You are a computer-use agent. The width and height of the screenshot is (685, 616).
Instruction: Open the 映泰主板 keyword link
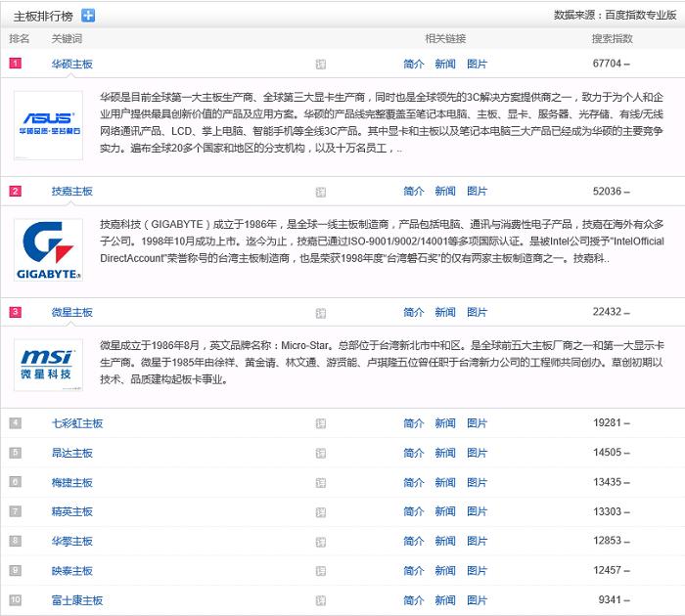click(x=72, y=571)
